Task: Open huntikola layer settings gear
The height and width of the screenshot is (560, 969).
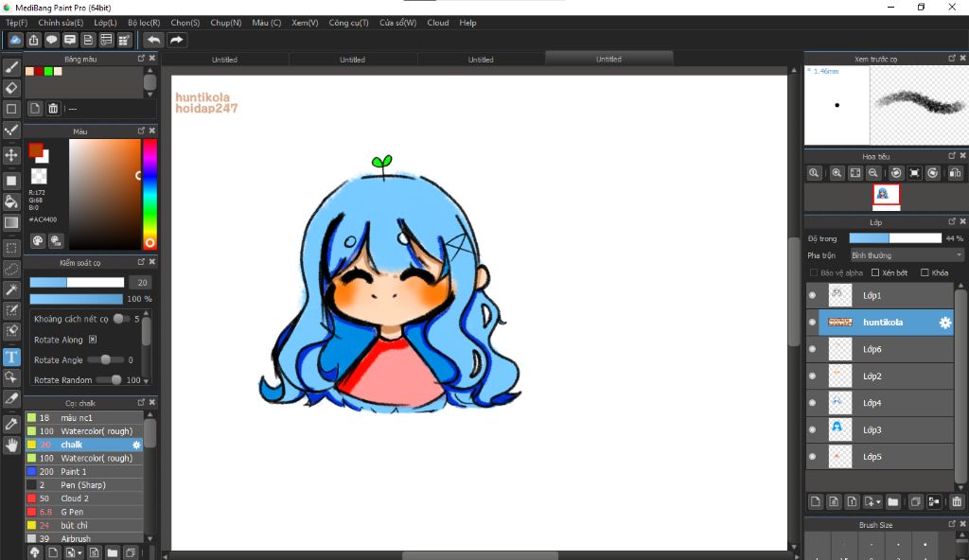Action: (945, 322)
